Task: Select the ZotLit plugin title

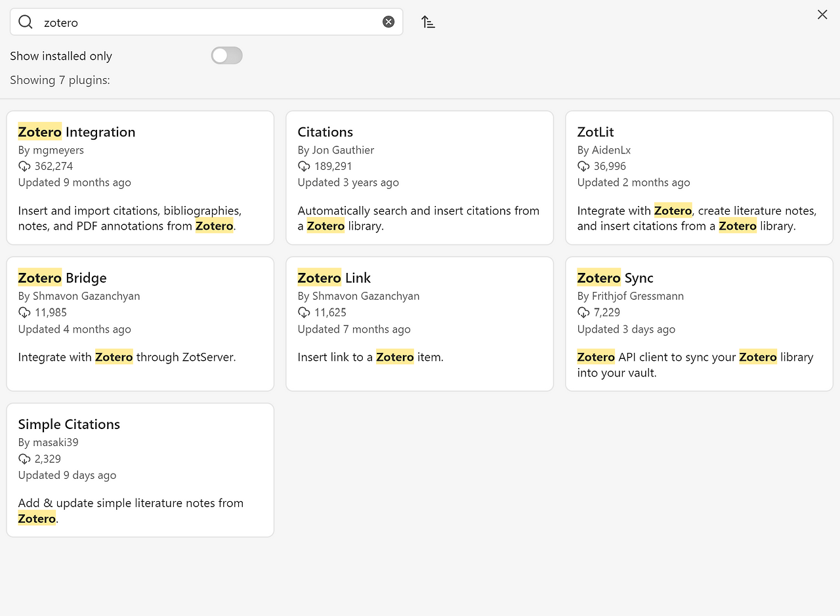Action: [596, 132]
